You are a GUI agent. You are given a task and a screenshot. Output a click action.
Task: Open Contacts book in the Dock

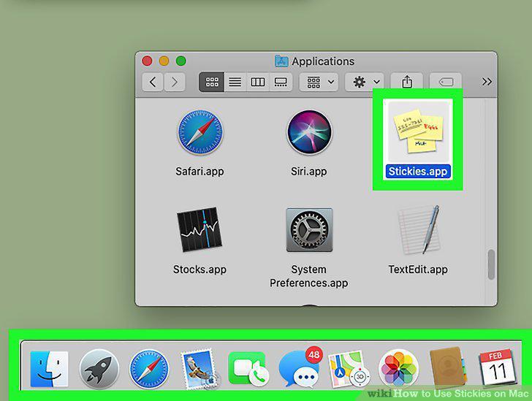[448, 368]
